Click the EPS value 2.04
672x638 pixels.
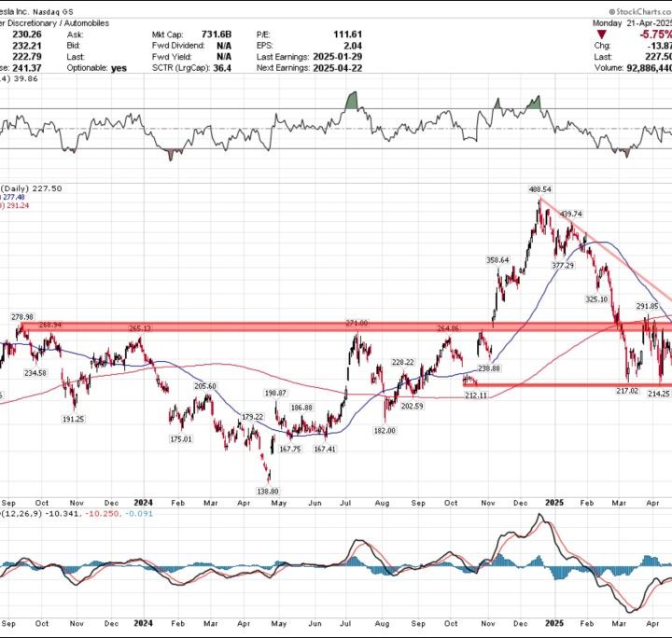(x=353, y=46)
